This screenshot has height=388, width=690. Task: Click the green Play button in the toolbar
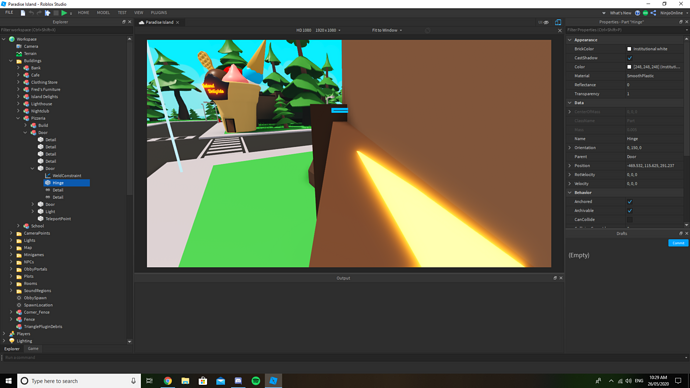click(64, 13)
